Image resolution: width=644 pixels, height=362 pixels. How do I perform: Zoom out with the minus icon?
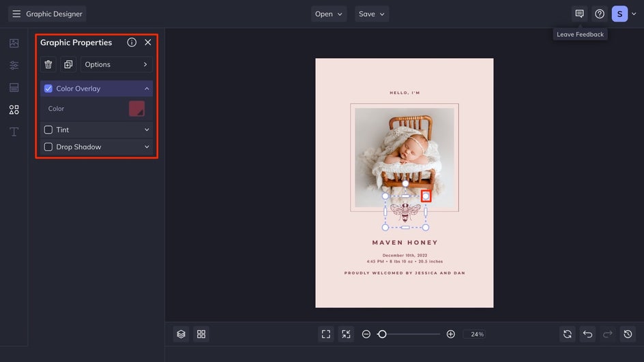click(366, 334)
